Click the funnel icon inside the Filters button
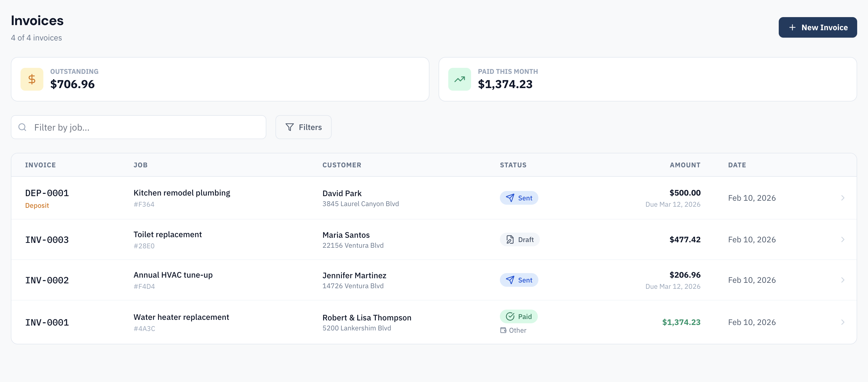This screenshot has width=868, height=382. [x=289, y=127]
